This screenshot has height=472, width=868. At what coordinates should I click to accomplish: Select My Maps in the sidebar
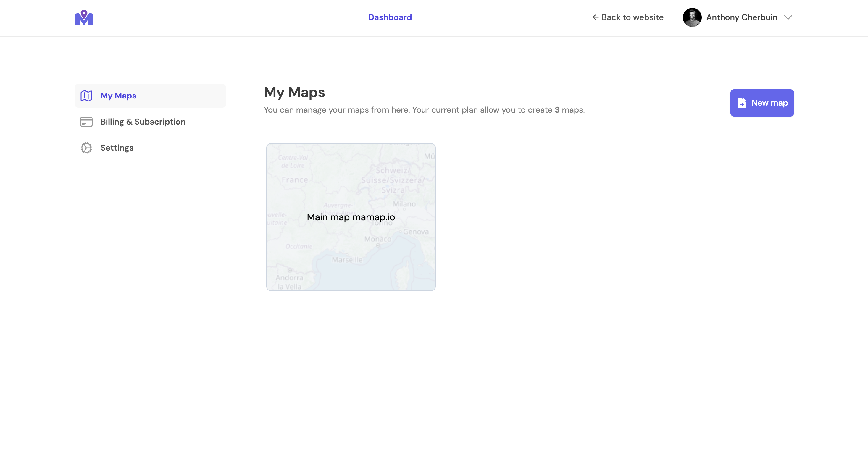pos(118,96)
